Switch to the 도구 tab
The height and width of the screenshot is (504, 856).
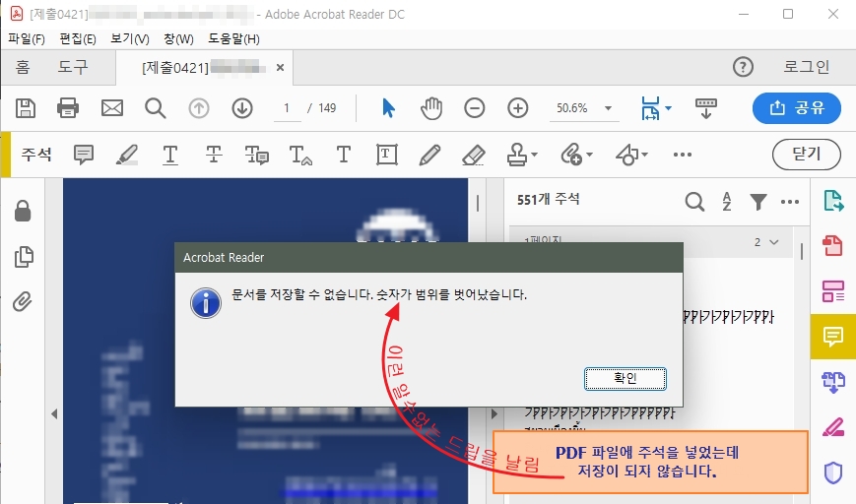[x=73, y=67]
